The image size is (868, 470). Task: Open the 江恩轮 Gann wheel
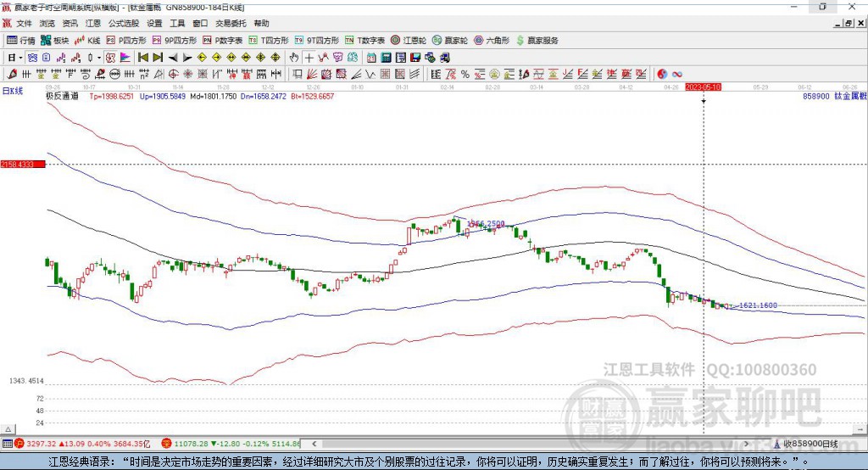(x=408, y=41)
